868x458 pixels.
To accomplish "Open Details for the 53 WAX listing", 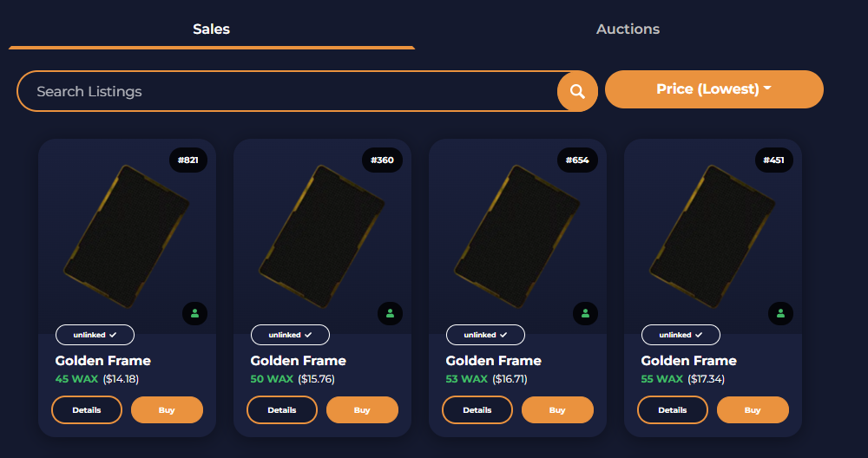I will click(477, 410).
